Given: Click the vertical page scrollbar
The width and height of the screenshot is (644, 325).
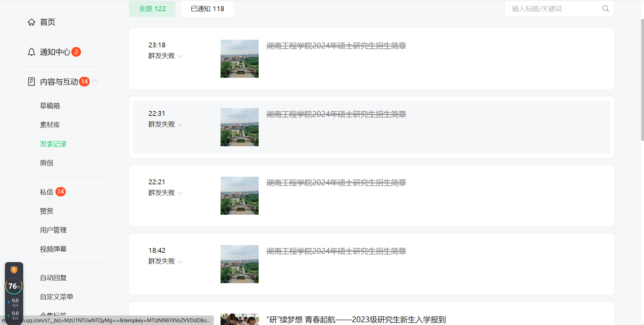Looking at the screenshot, I should pos(642,80).
